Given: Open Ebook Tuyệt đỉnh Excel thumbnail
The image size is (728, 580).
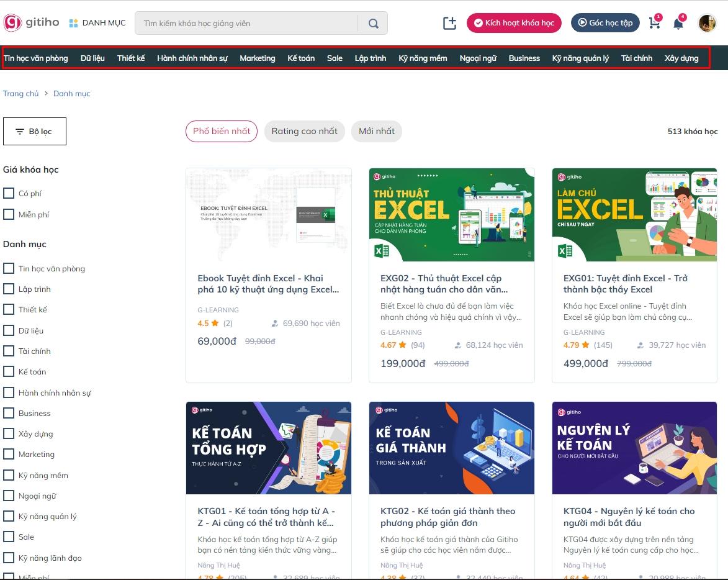Looking at the screenshot, I should point(268,214).
